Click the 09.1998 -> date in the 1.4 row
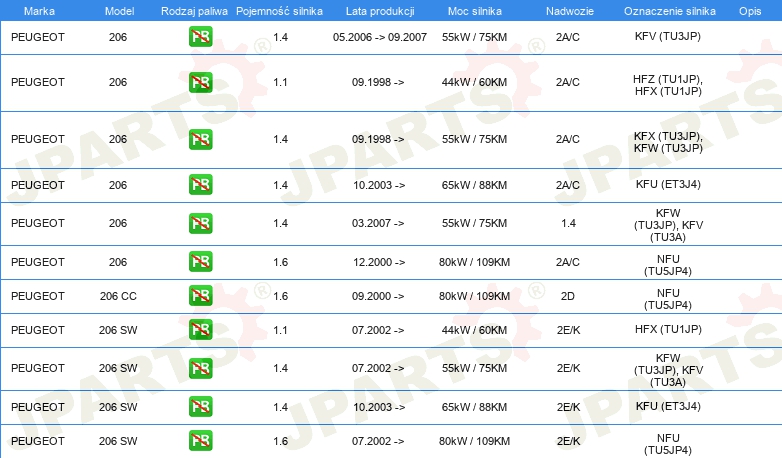This screenshot has width=782, height=458. (x=378, y=139)
